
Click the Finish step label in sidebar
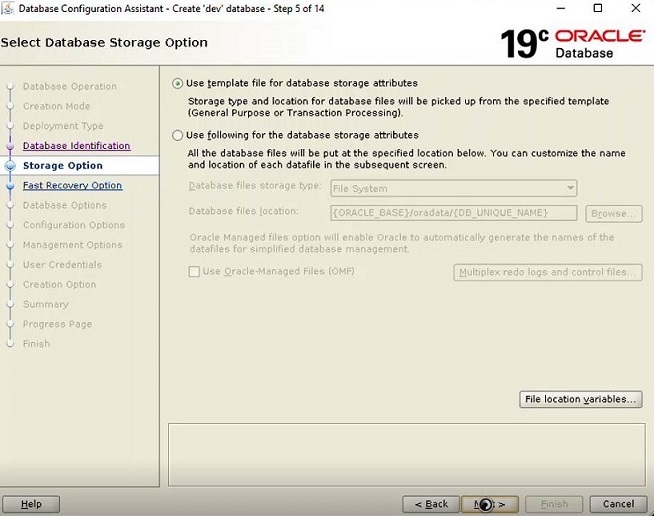(x=36, y=344)
